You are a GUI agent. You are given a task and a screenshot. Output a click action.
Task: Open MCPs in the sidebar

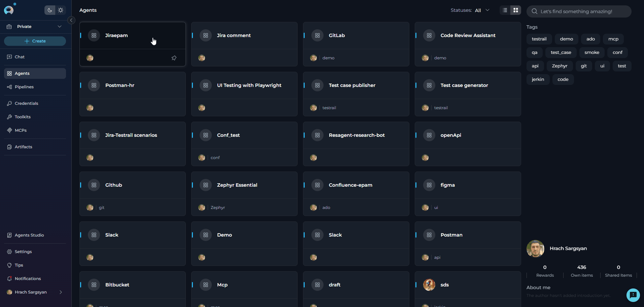35,130
